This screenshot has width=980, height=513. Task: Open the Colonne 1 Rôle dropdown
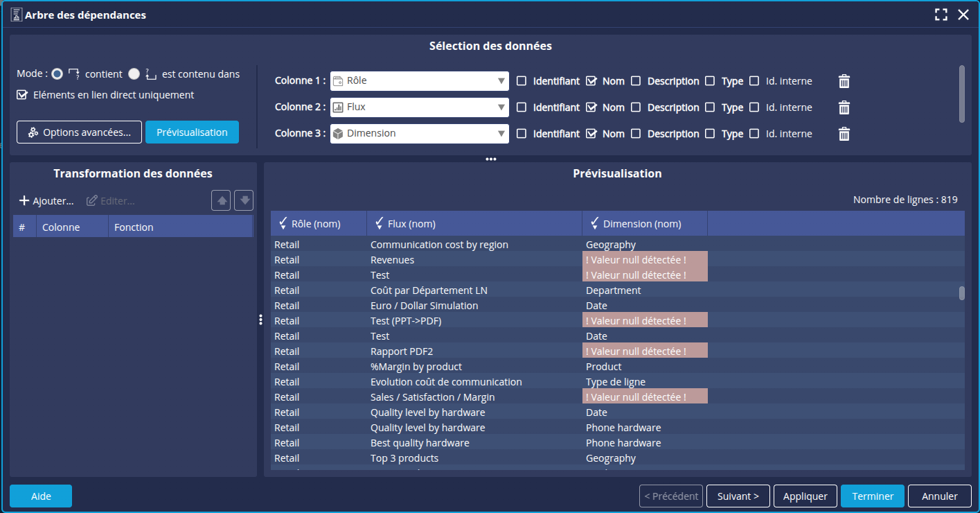[419, 81]
